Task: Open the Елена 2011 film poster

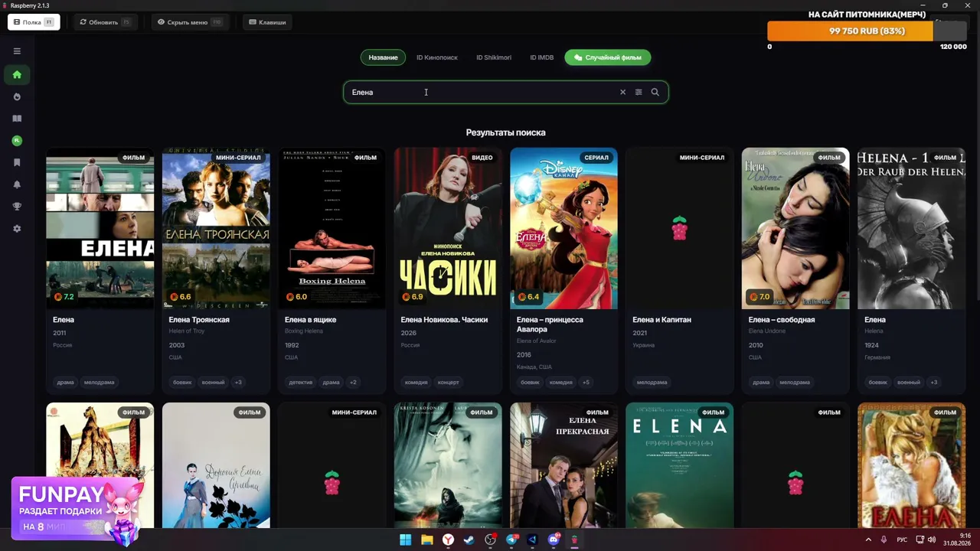Action: tap(100, 228)
